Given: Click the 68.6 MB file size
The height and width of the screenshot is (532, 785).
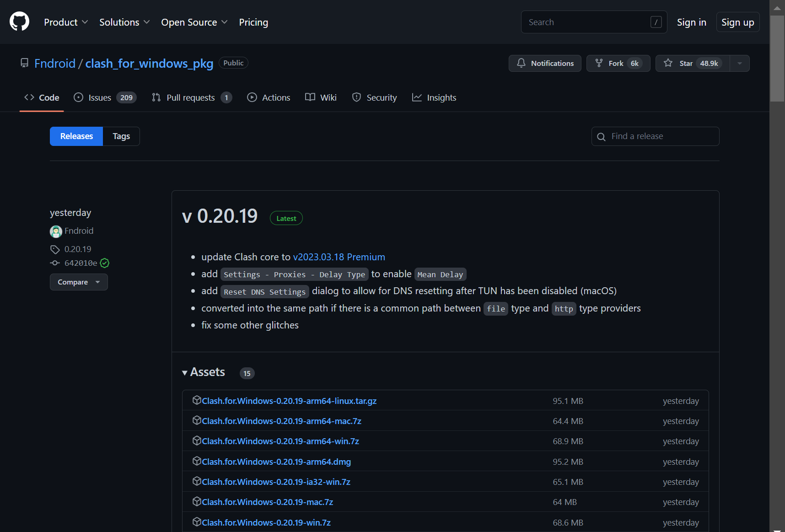Looking at the screenshot, I should click(568, 522).
